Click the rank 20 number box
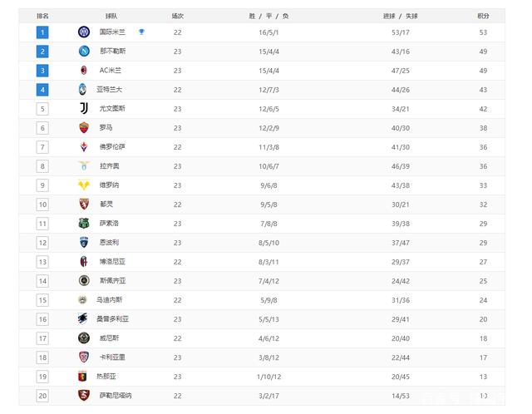The height and width of the screenshot is (414, 532). click(42, 396)
